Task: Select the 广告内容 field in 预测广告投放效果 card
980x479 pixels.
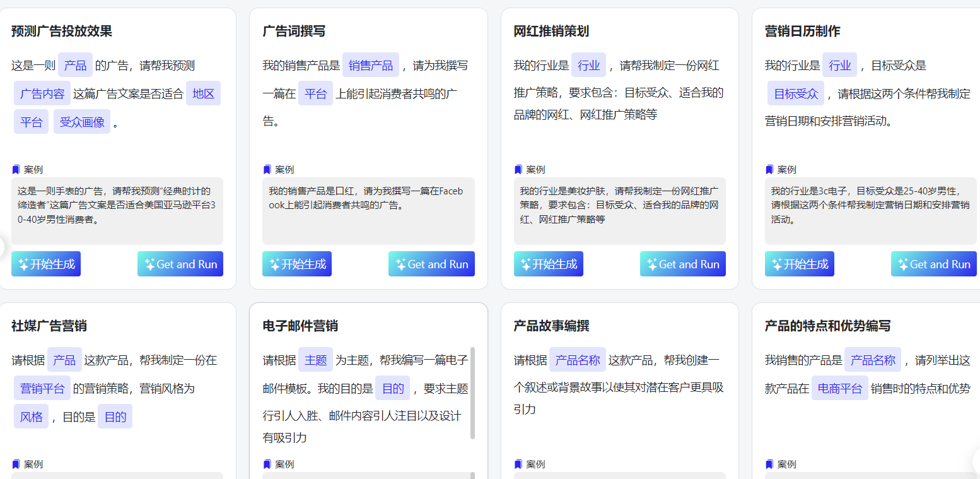Action: (42, 93)
